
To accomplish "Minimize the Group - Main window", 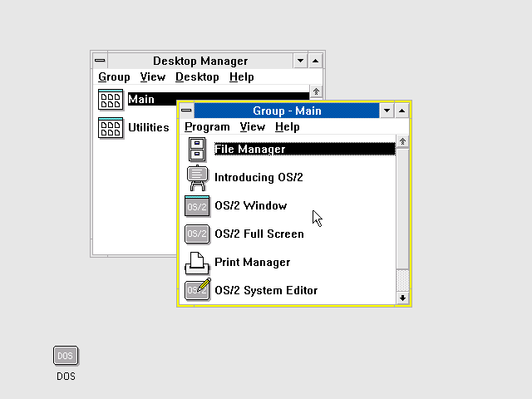I will (387, 111).
